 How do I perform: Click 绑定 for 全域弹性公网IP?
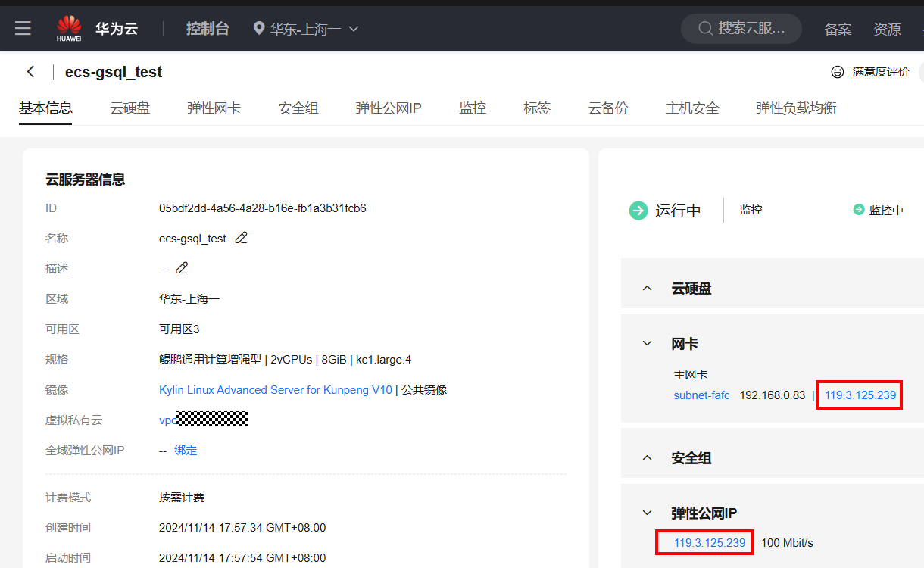pos(186,451)
